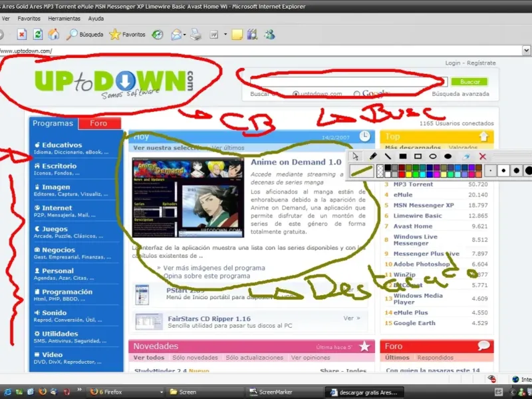Switch to the Programas tab

click(x=53, y=123)
